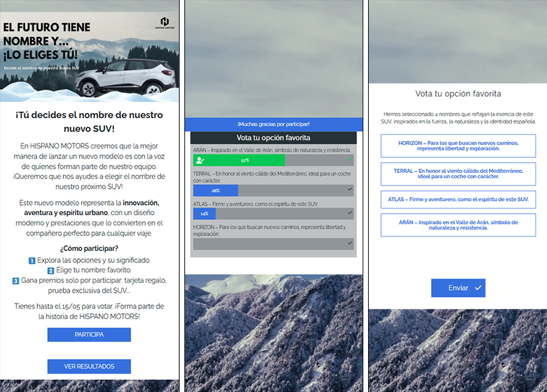
Task: Click the checkmark on the TERRAL result row
Action: point(350,189)
